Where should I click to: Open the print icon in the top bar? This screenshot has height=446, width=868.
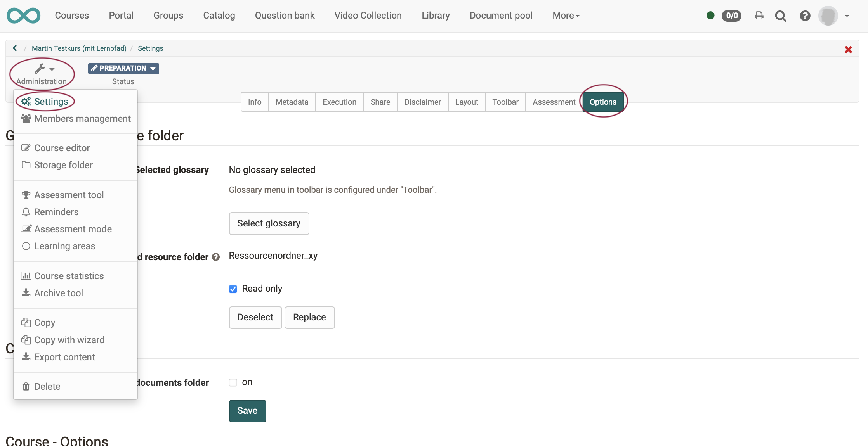click(759, 16)
